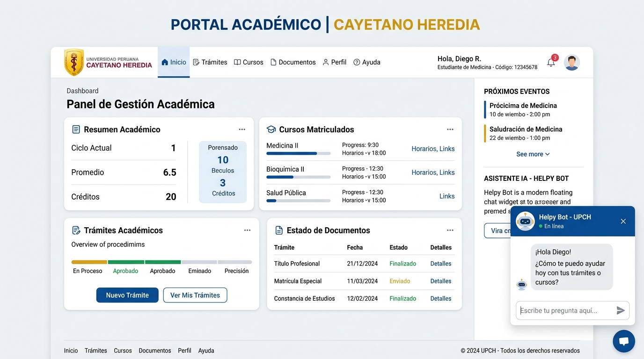The image size is (644, 359).
Task: Click the Estado de Documentos file icon
Action: [279, 230]
